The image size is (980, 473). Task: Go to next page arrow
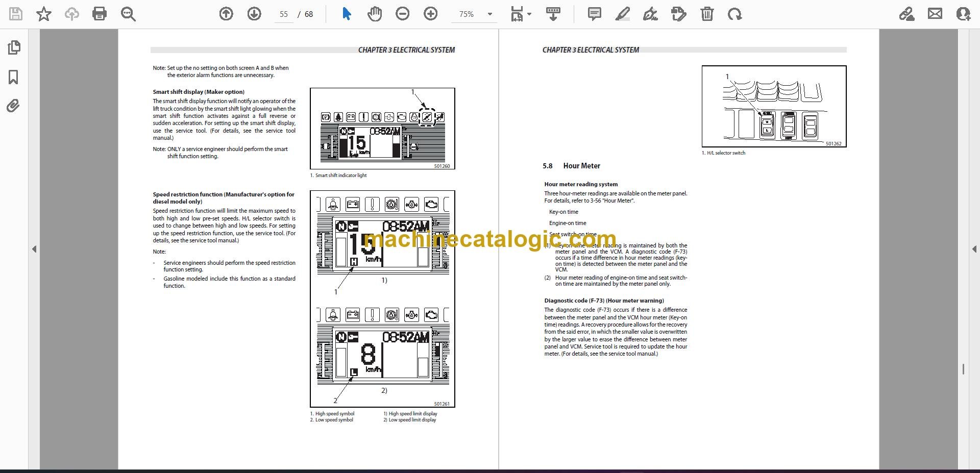tap(254, 14)
